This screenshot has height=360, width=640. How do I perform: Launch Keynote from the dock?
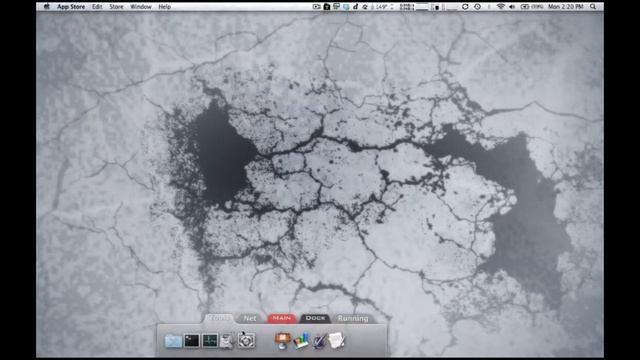pyautogui.click(x=282, y=341)
